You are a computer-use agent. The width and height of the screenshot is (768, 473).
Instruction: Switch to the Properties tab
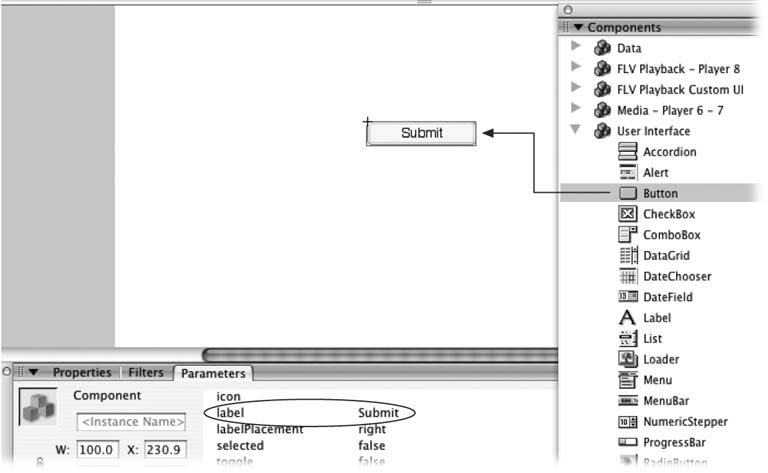pos(82,372)
